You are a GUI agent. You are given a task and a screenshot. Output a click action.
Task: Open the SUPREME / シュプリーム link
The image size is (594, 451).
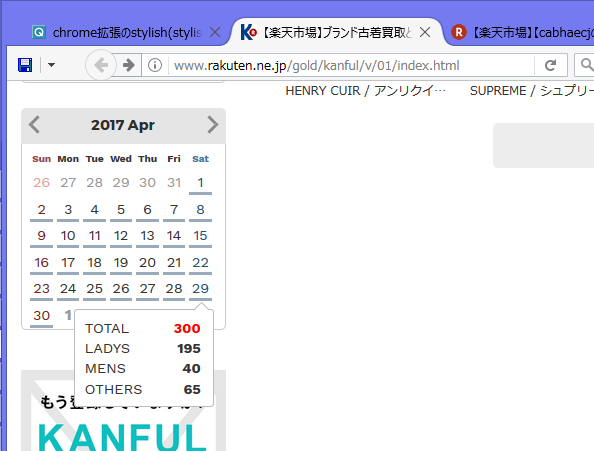(532, 91)
